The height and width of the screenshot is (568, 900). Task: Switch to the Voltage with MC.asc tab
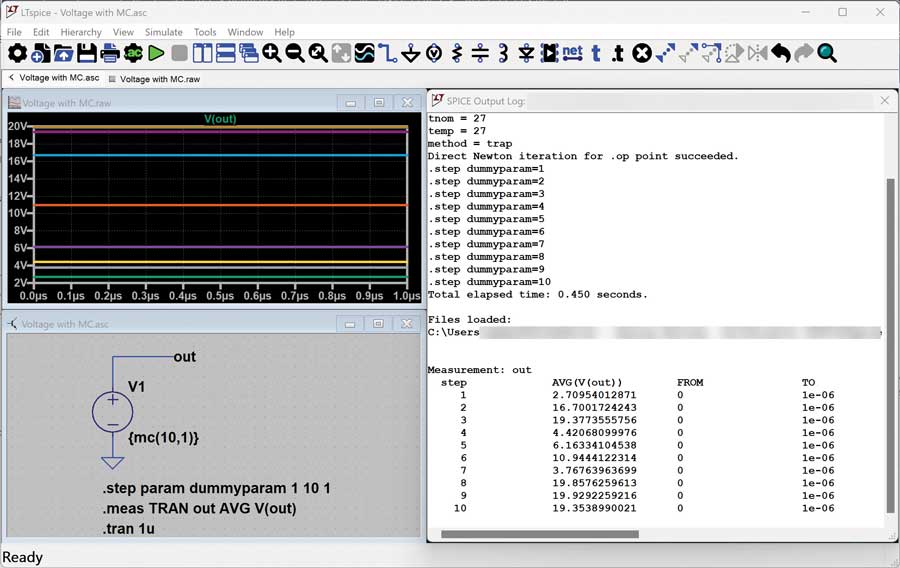point(59,78)
